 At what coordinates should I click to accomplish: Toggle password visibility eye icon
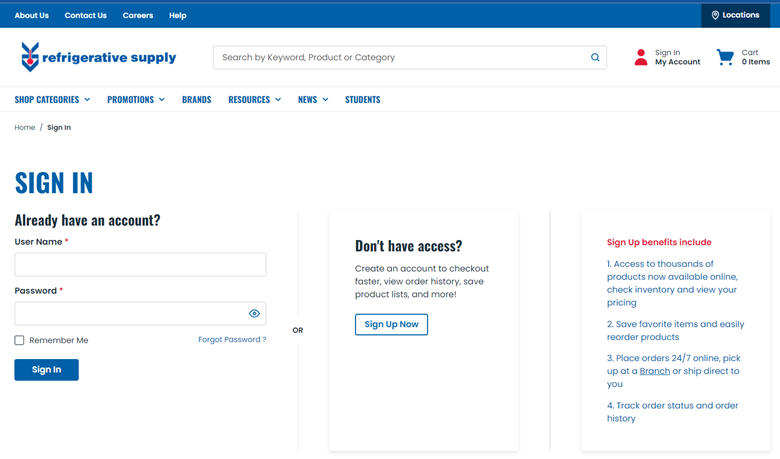254,313
